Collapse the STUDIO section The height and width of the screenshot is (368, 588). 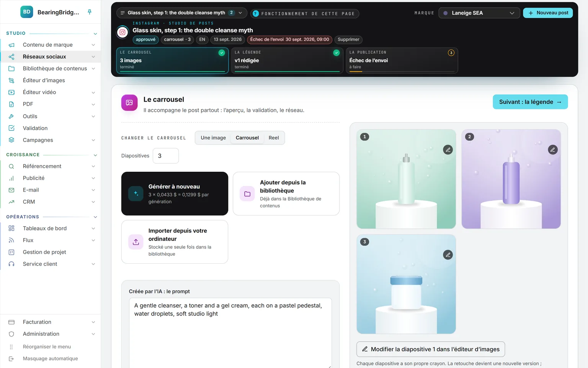(95, 34)
